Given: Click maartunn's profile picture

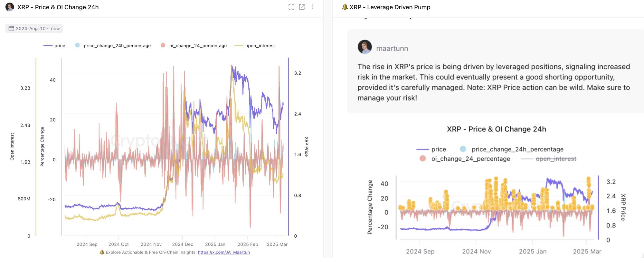Looking at the screenshot, I should pyautogui.click(x=365, y=47).
